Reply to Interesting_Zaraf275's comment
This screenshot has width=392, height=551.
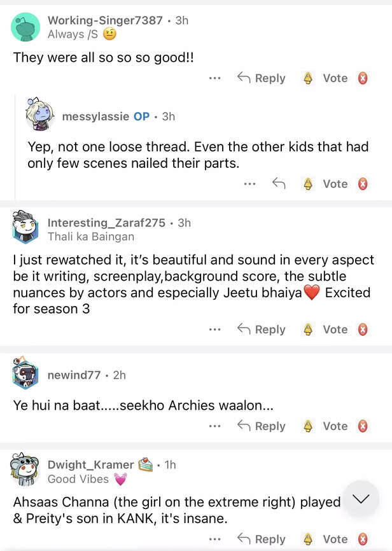pyautogui.click(x=261, y=330)
